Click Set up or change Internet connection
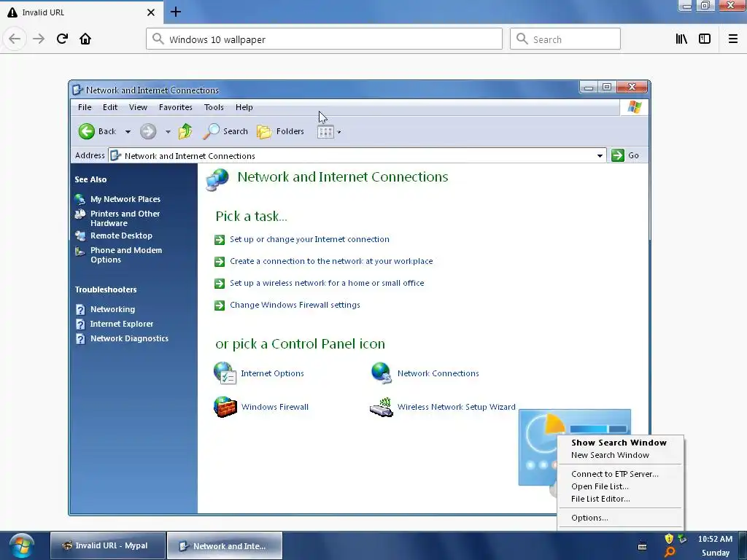747x560 pixels. click(x=309, y=239)
